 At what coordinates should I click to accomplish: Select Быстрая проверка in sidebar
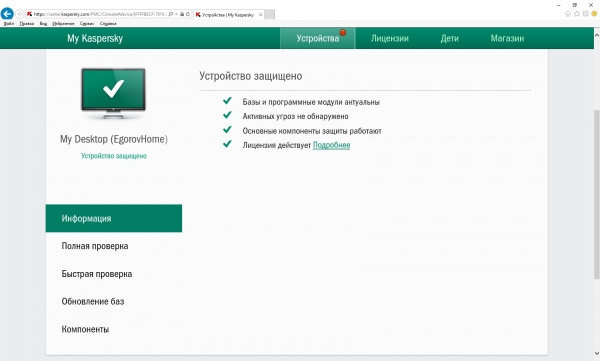[x=114, y=274]
